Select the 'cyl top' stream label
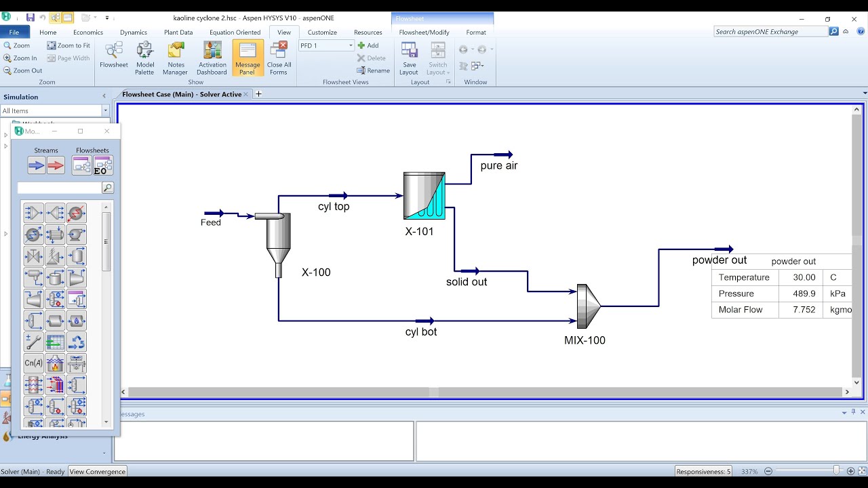 pyautogui.click(x=334, y=207)
